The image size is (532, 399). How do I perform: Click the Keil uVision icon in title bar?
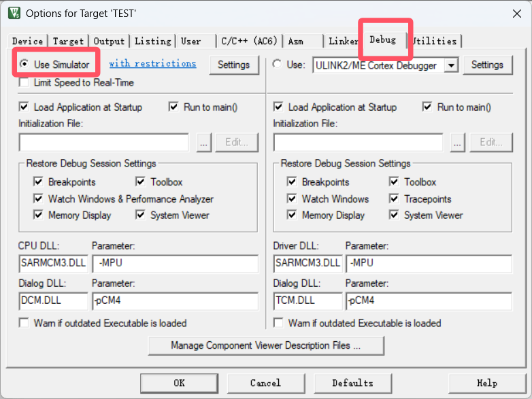(14, 13)
